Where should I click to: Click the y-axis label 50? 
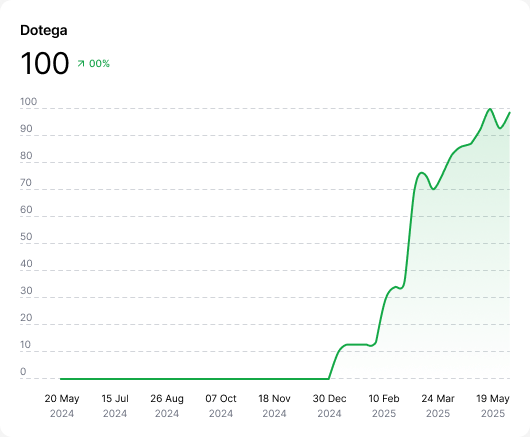[26, 237]
